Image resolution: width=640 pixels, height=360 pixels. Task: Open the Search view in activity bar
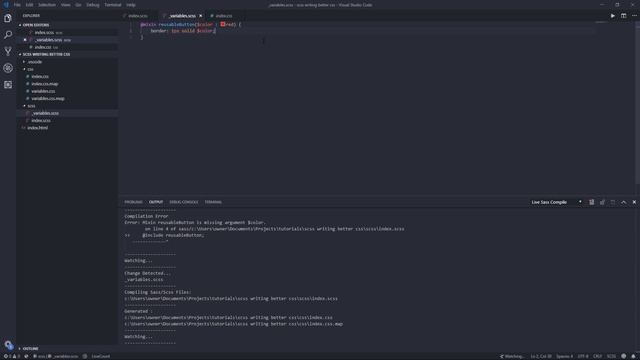click(8, 35)
